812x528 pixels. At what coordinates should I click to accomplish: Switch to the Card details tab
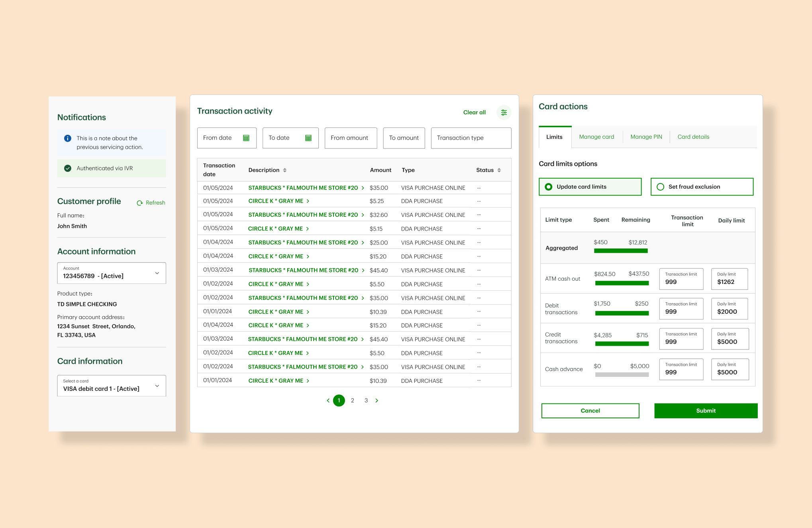(x=693, y=137)
